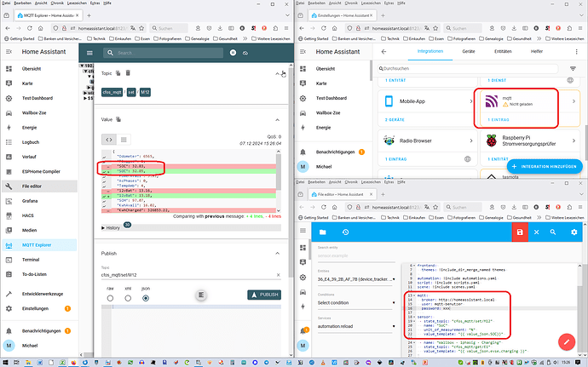The width and height of the screenshot is (588, 367).
Task: Switch to the Integrationen tab
Action: [x=430, y=51]
